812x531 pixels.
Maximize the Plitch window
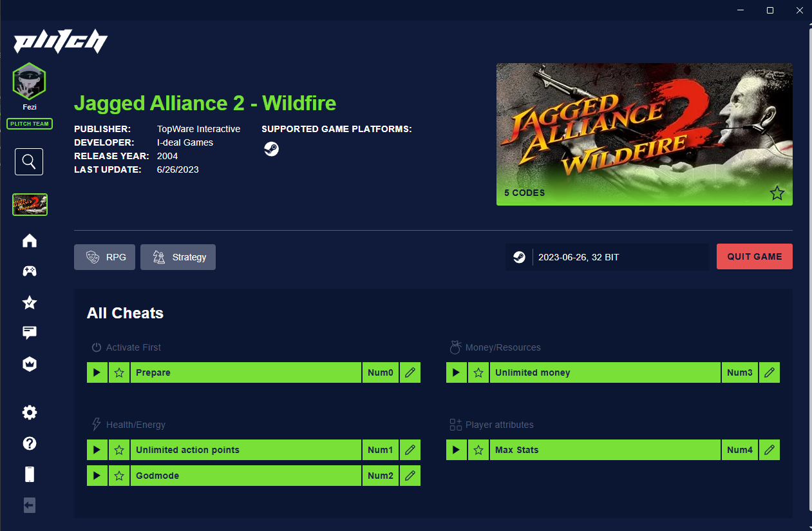pyautogui.click(x=770, y=10)
